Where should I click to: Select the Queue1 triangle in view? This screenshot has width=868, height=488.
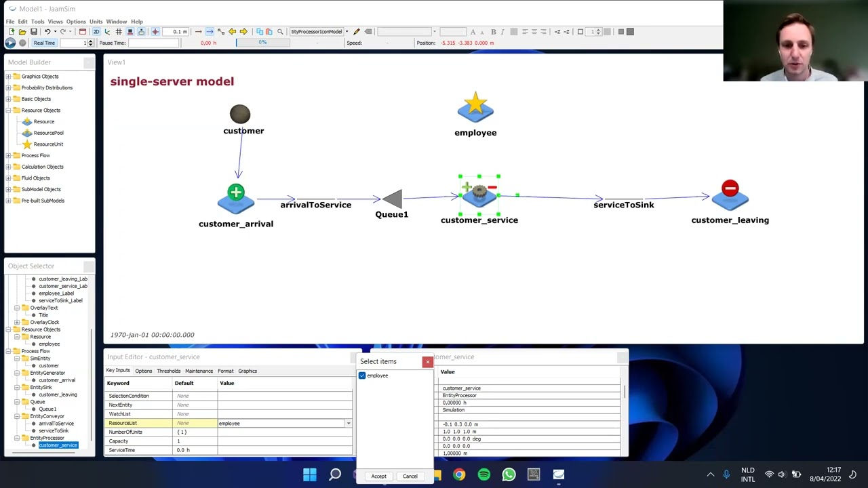393,199
